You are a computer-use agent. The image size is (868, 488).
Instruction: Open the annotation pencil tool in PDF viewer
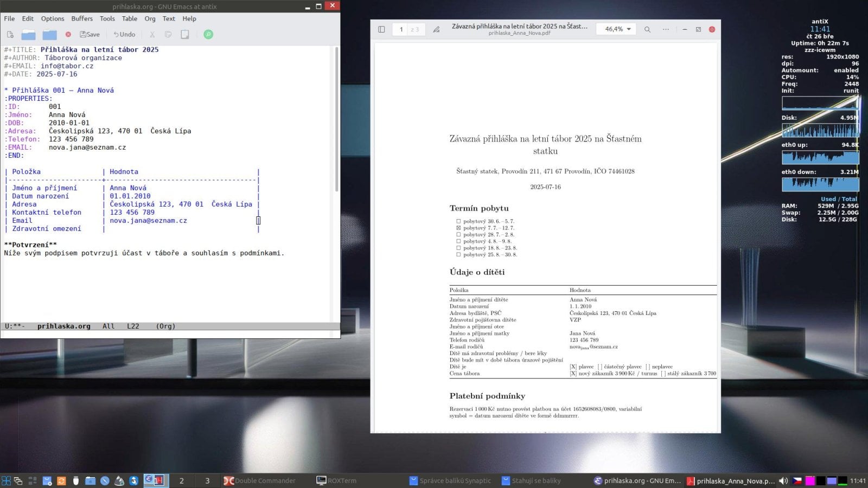tap(437, 29)
